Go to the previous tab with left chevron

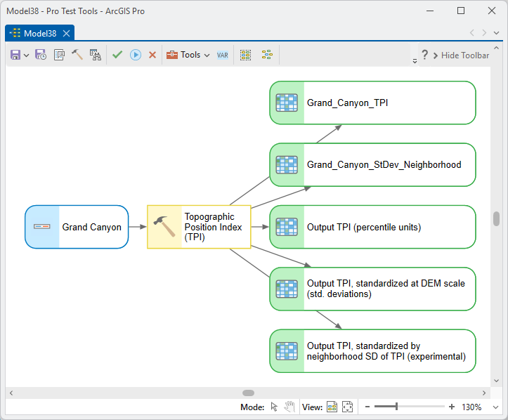point(472,33)
